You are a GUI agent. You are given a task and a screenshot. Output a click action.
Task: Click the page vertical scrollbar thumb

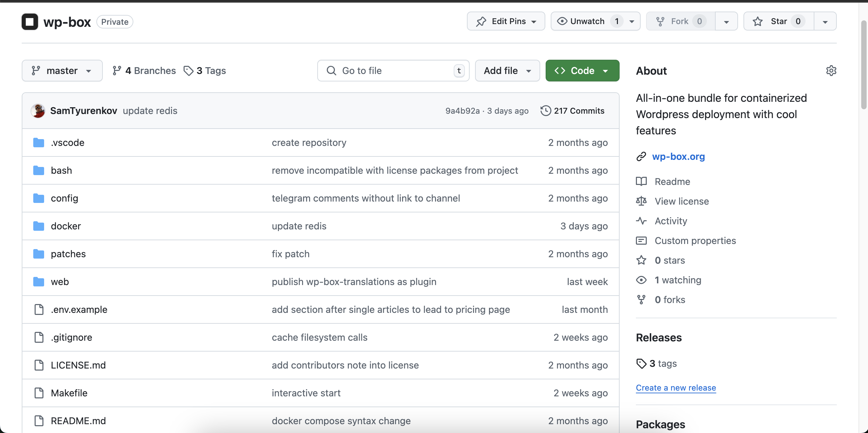[x=864, y=64]
